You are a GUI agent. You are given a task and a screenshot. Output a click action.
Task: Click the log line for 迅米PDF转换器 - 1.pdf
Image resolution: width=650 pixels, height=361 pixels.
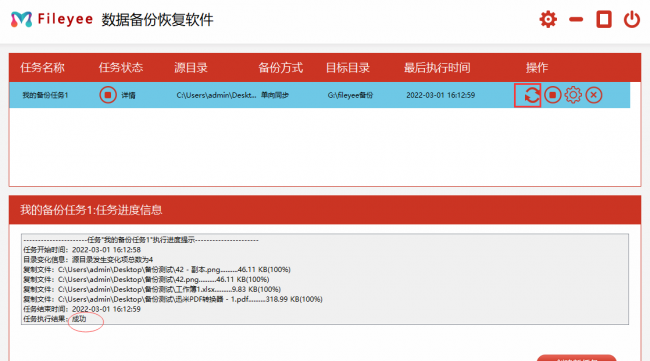(173, 299)
